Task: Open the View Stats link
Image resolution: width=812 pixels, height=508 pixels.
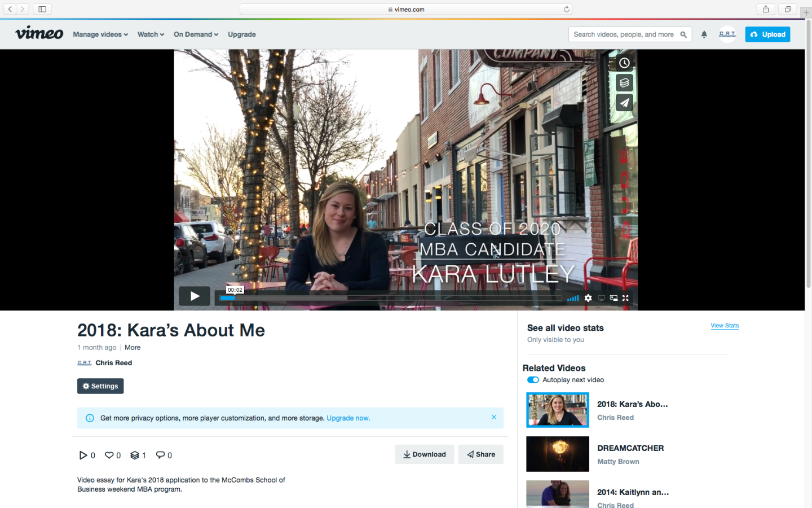Action: coord(725,326)
